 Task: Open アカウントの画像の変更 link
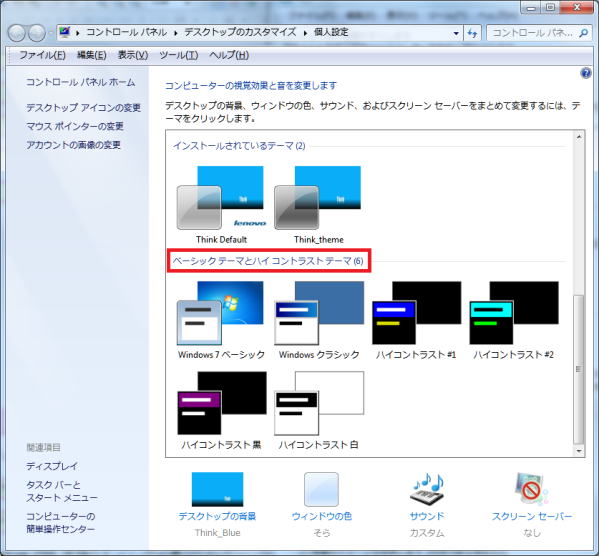tap(73, 145)
